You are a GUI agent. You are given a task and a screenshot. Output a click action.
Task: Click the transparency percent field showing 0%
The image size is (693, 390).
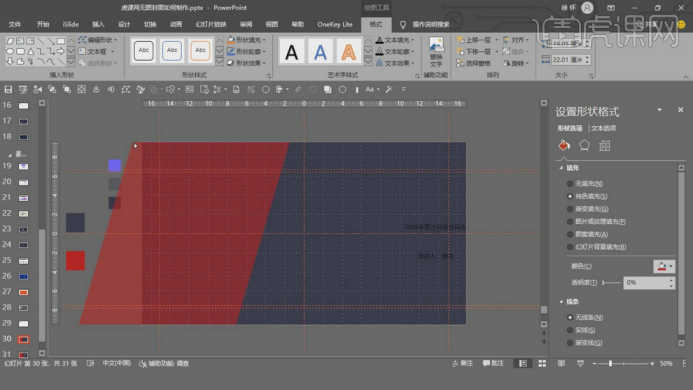[646, 283]
